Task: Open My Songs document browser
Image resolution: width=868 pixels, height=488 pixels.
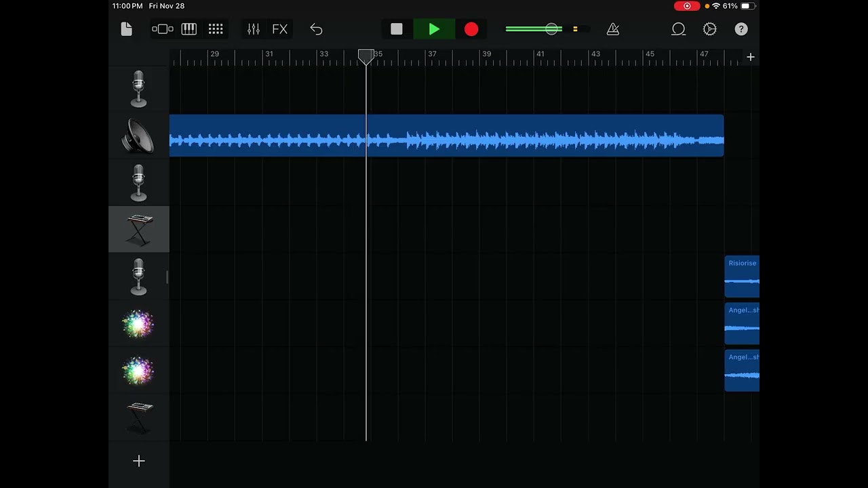Action: coord(127,29)
